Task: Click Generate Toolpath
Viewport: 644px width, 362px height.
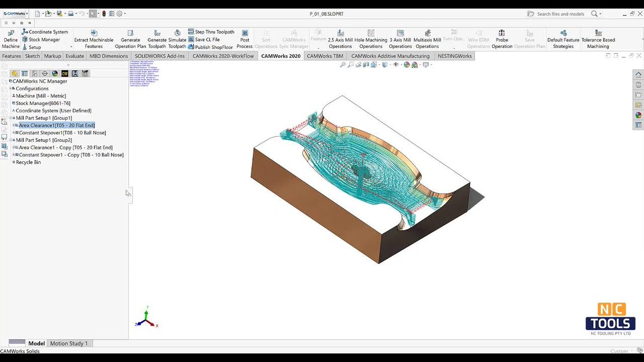Action: (157, 40)
